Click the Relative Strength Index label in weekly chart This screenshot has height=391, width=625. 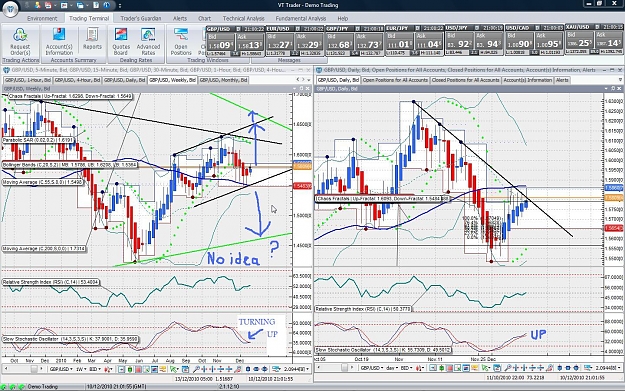(51, 282)
